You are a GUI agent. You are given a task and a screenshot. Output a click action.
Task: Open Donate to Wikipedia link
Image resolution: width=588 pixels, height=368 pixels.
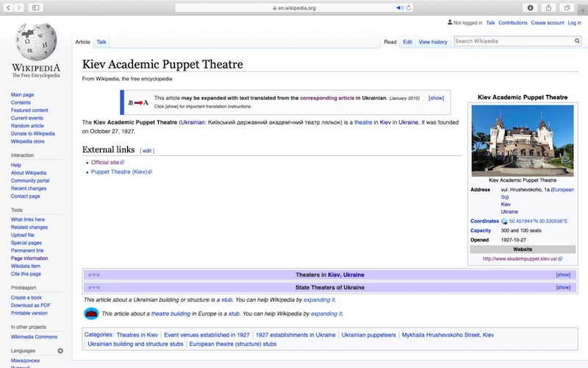(x=32, y=134)
